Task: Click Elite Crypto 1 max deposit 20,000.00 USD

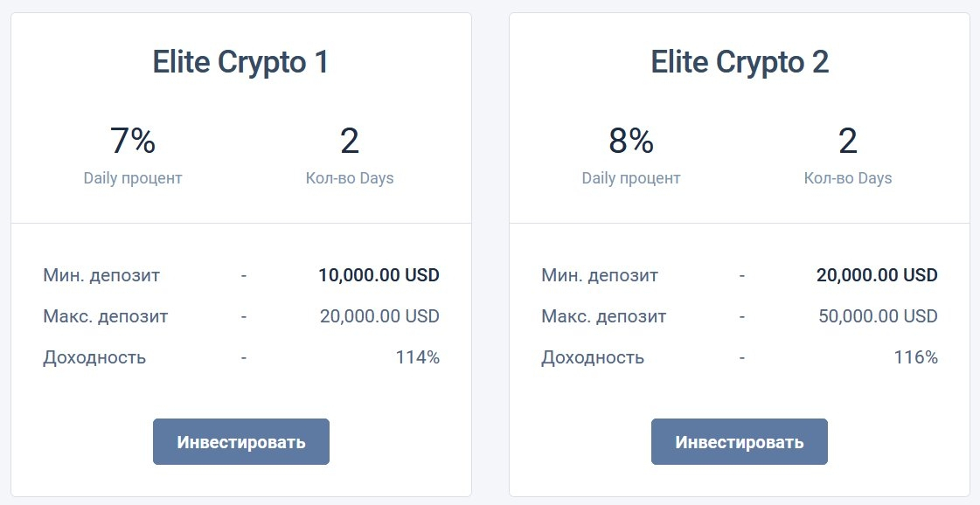Action: tap(379, 316)
